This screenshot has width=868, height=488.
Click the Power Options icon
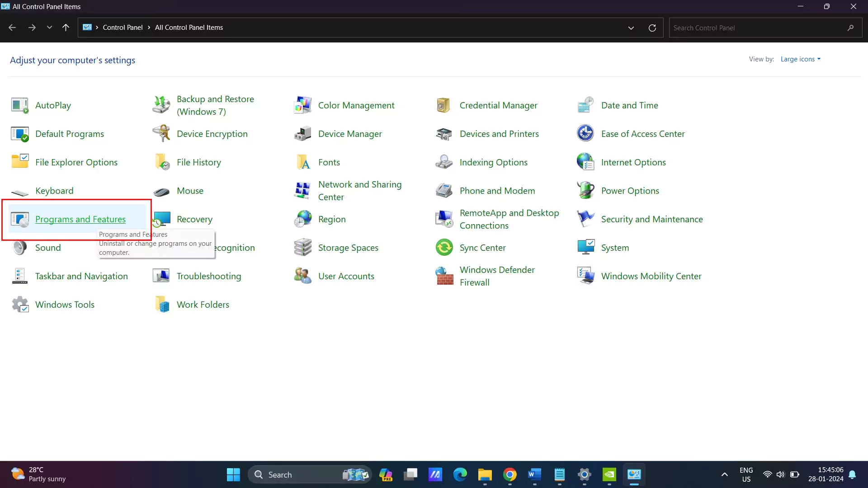585,191
